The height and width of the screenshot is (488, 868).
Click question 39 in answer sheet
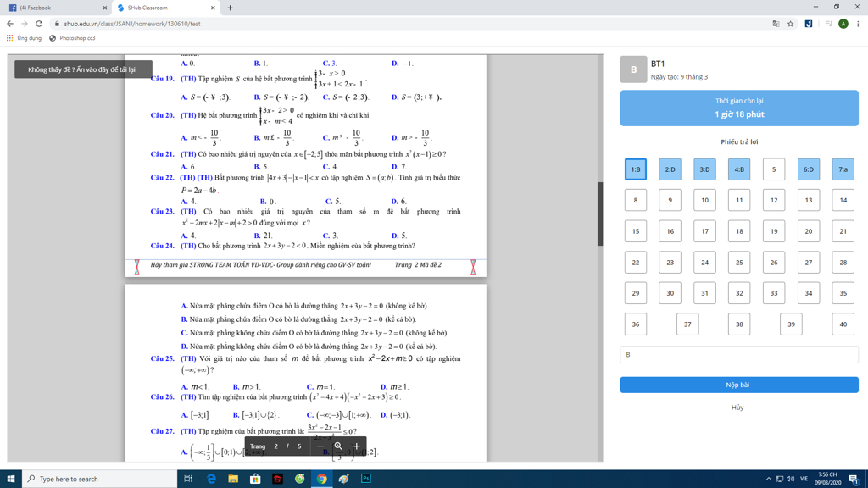pos(791,324)
